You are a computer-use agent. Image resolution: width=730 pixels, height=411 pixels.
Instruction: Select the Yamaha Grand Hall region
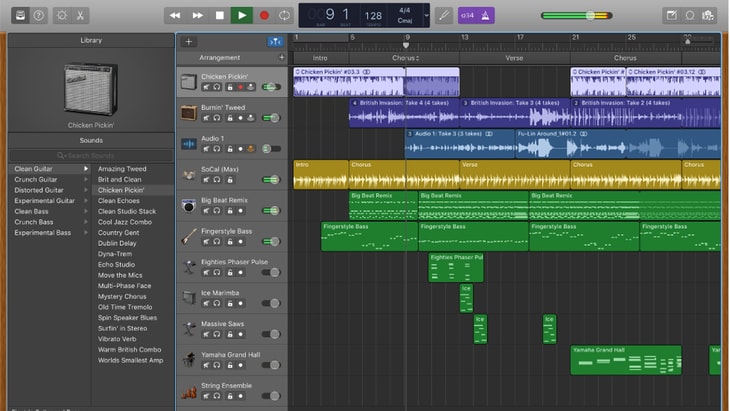[626, 360]
